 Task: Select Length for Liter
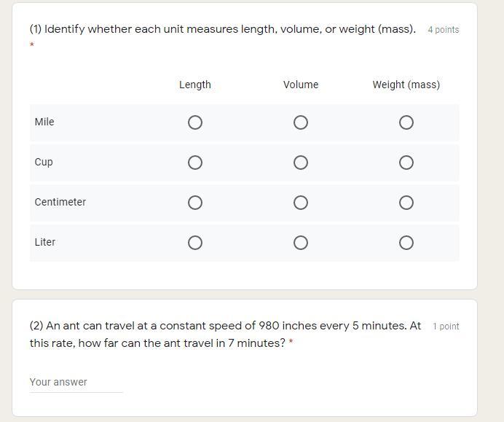point(195,243)
